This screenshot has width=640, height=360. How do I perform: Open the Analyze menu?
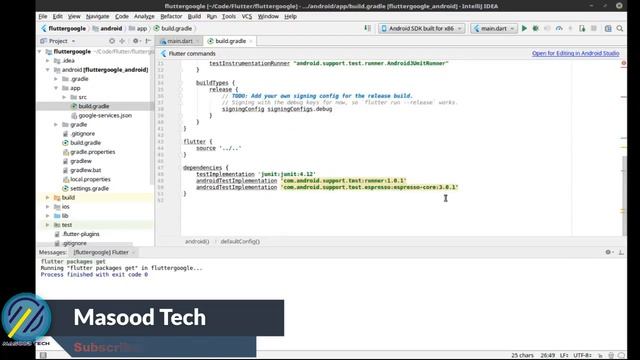click(x=144, y=16)
